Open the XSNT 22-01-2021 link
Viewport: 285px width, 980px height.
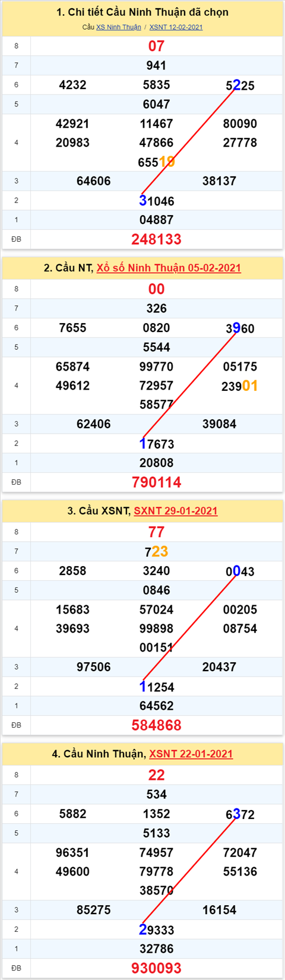pyautogui.click(x=191, y=754)
